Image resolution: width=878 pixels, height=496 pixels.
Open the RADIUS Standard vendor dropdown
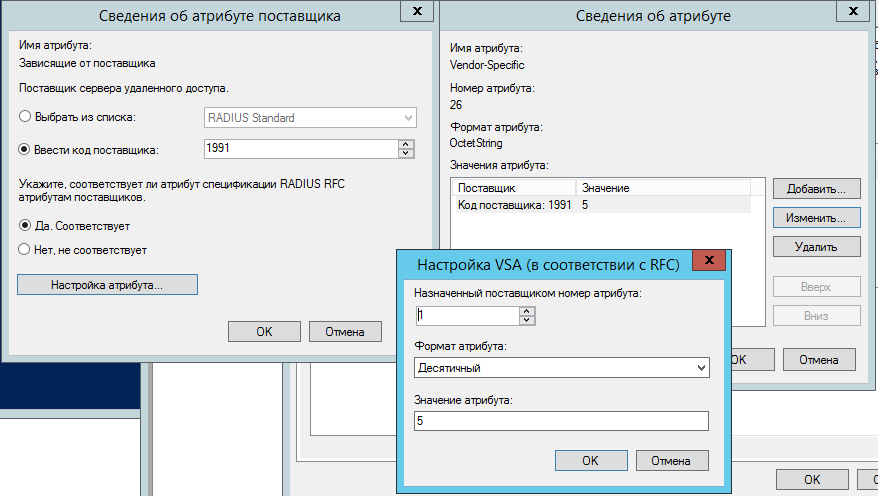click(x=309, y=118)
